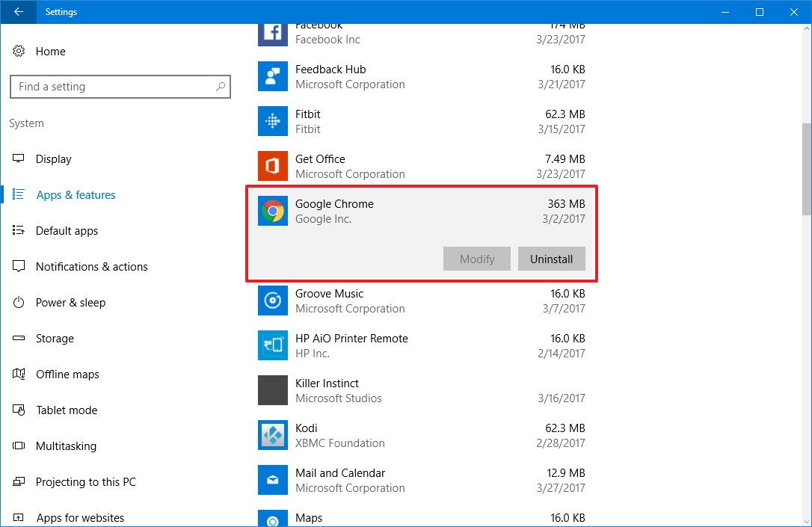Click the Groove Music app icon
The image size is (812, 527).
(x=272, y=301)
